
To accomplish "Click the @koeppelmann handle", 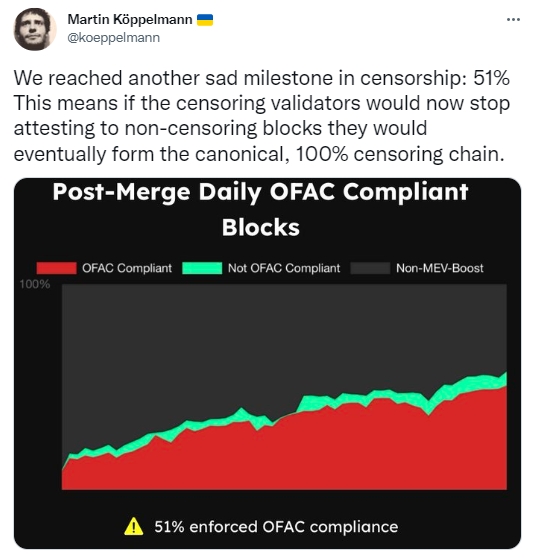I will point(114,38).
